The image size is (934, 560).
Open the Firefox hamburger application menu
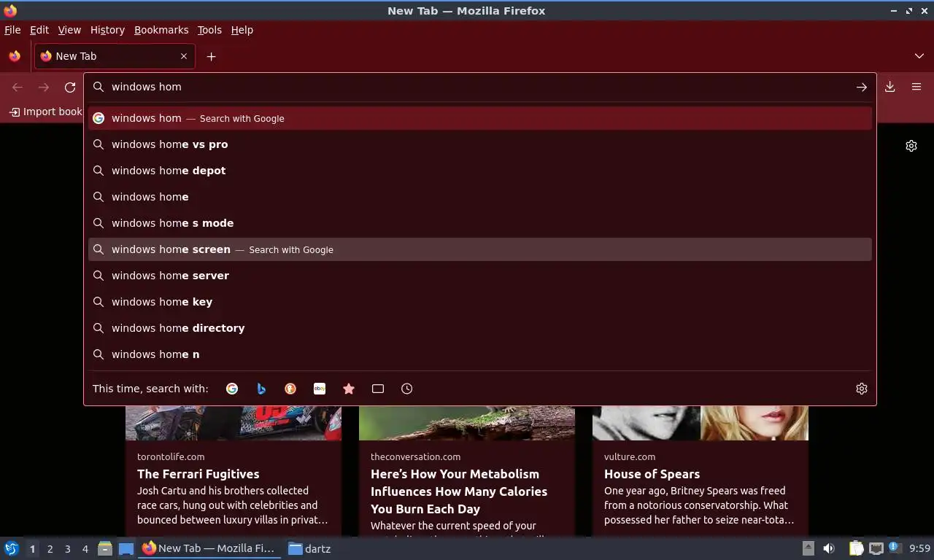click(x=916, y=87)
